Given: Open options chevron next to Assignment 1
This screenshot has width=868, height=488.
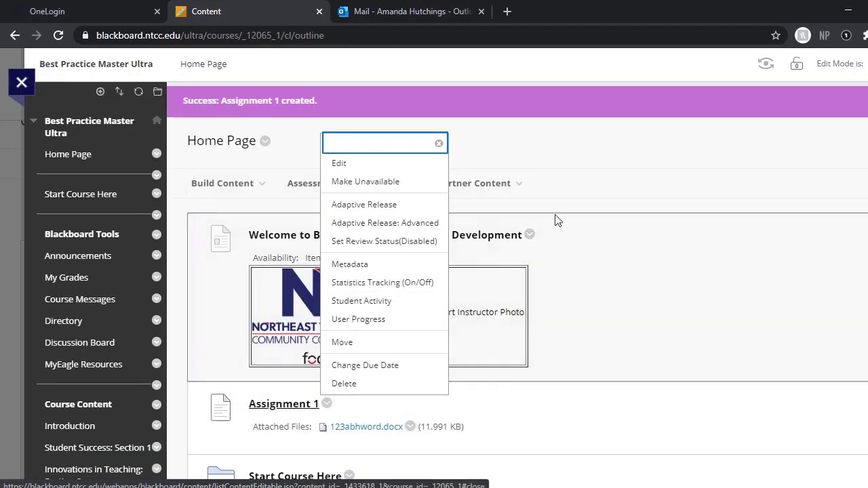Looking at the screenshot, I should click(327, 403).
